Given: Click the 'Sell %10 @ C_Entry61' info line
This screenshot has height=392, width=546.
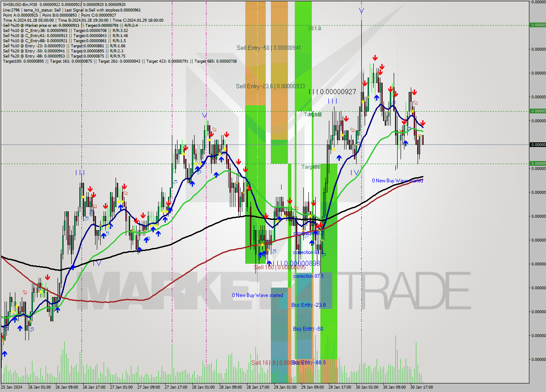Looking at the screenshot, I should pos(65,35).
